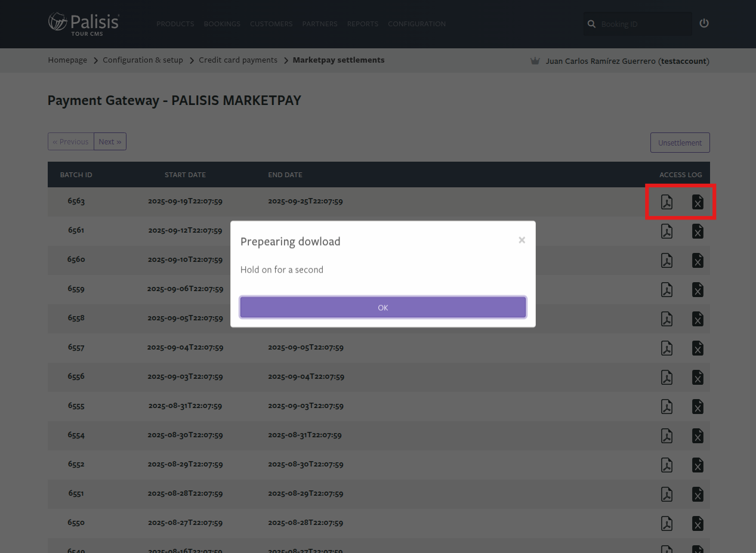
Task: Go to the Previous page of settlements
Action: (71, 141)
